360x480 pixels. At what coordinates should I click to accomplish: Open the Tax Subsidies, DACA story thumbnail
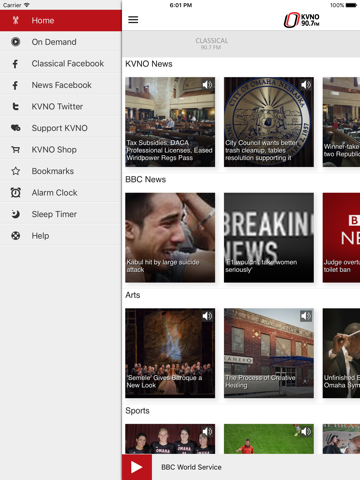coord(170,122)
